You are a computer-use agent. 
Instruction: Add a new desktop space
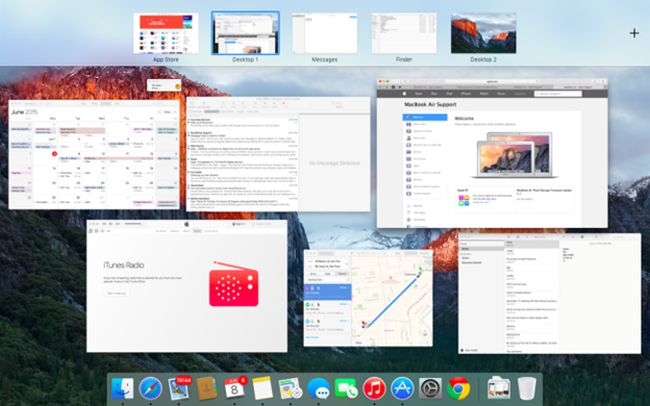(x=634, y=33)
